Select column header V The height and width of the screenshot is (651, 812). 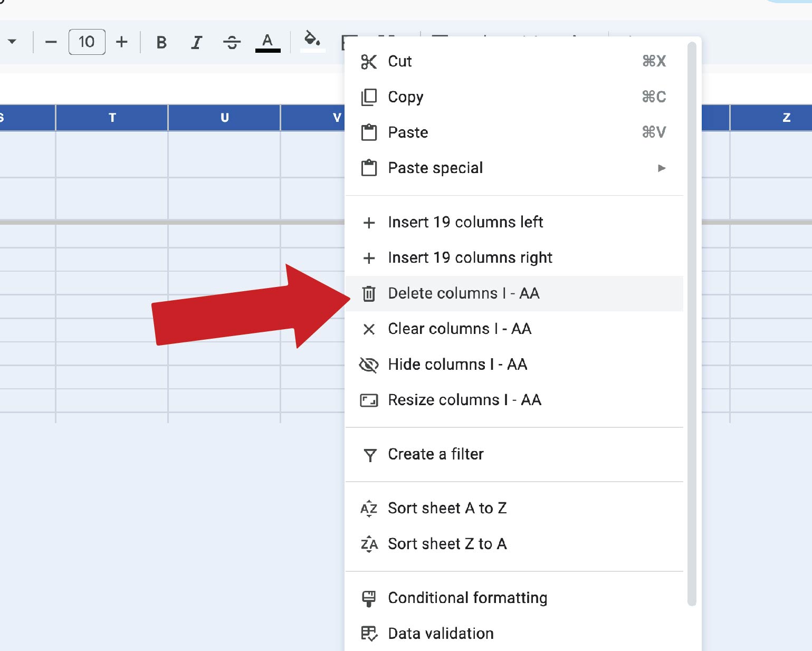(338, 118)
